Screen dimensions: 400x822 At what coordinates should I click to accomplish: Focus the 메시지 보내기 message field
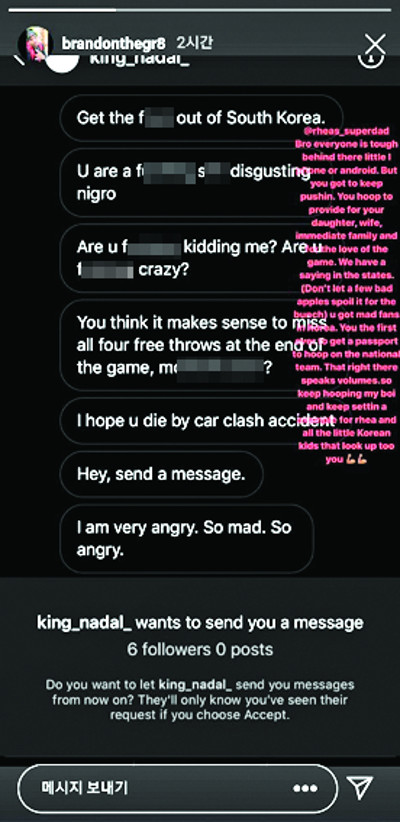coord(177,788)
